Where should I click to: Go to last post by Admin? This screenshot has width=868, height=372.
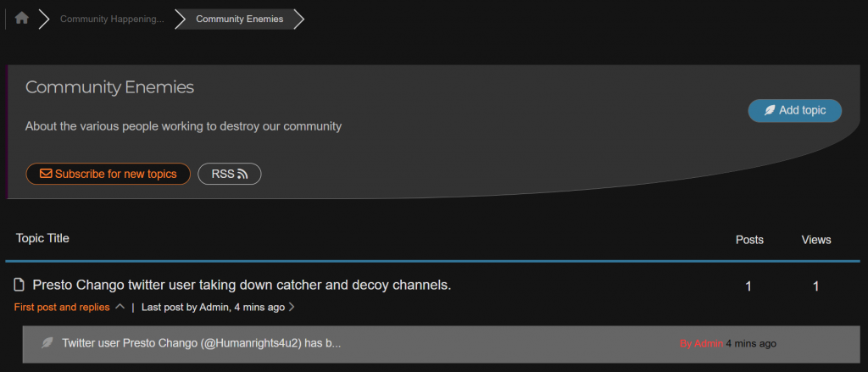(213, 307)
